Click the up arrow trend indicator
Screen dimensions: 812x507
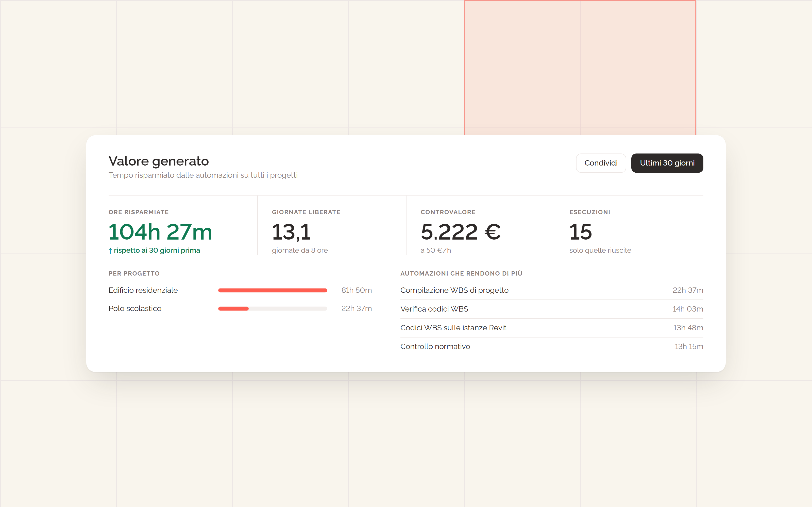tap(110, 251)
